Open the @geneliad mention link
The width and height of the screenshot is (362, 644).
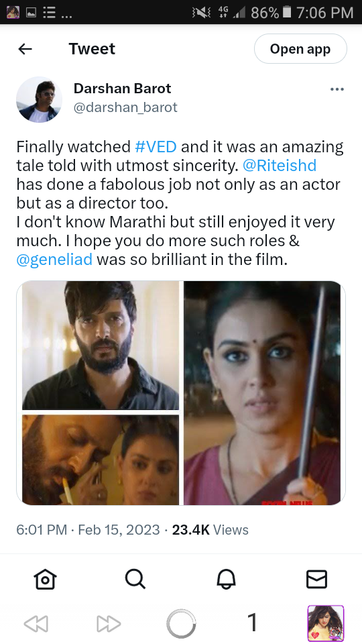pyautogui.click(x=54, y=260)
